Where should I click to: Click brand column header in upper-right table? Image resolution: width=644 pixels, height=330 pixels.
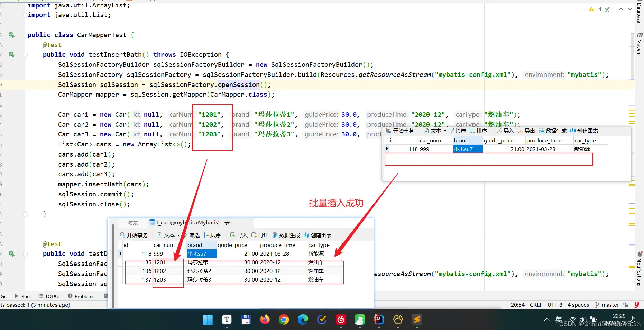pyautogui.click(x=468, y=141)
